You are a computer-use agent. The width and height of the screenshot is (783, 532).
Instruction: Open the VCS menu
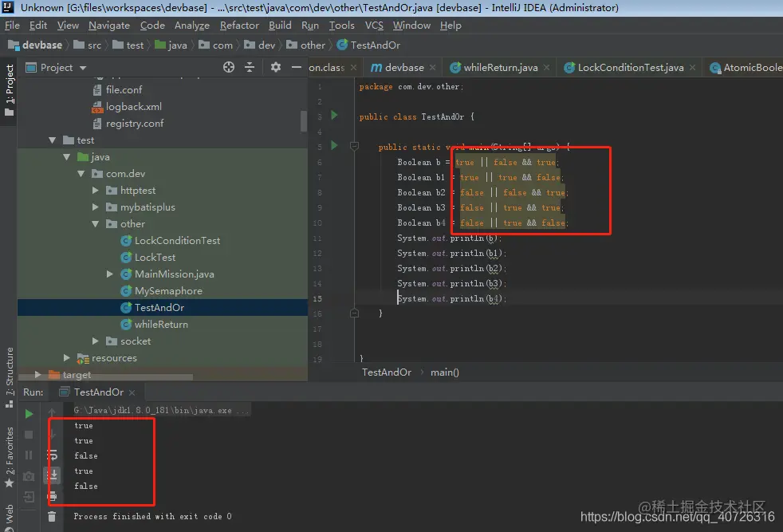[x=374, y=25]
